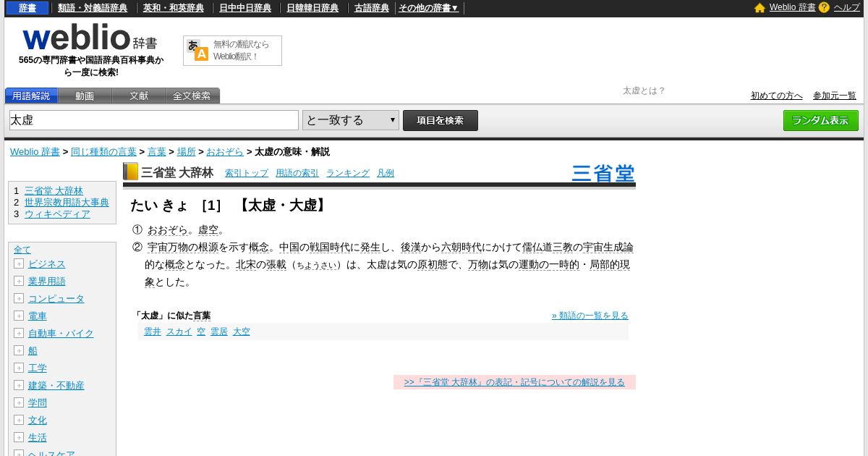Click the Weblio home icon
The image size is (868, 456).
(759, 8)
